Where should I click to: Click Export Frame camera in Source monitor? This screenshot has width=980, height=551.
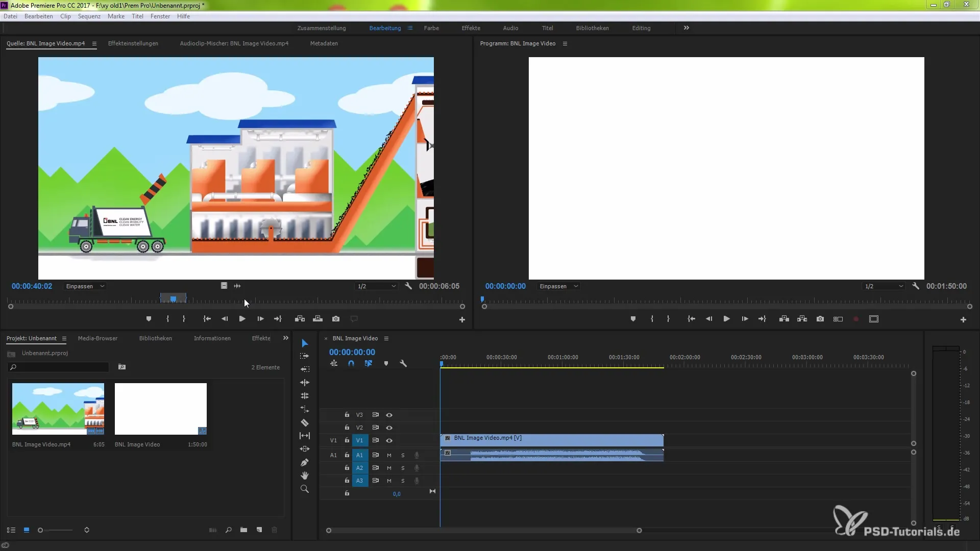336,319
